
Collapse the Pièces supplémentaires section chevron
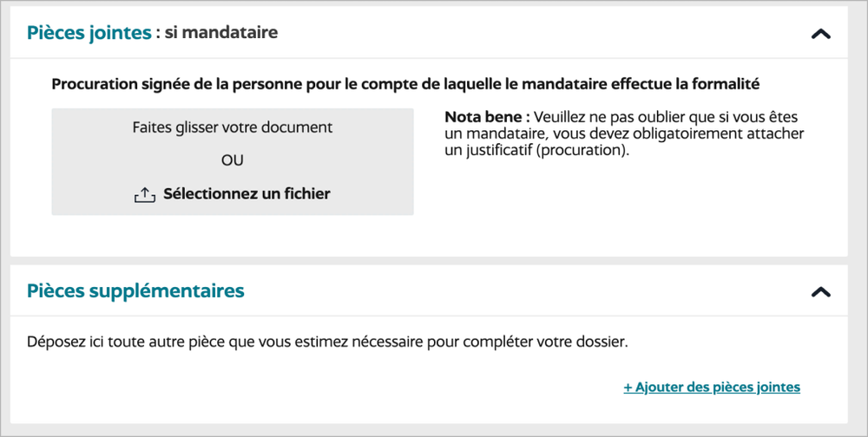tap(820, 292)
